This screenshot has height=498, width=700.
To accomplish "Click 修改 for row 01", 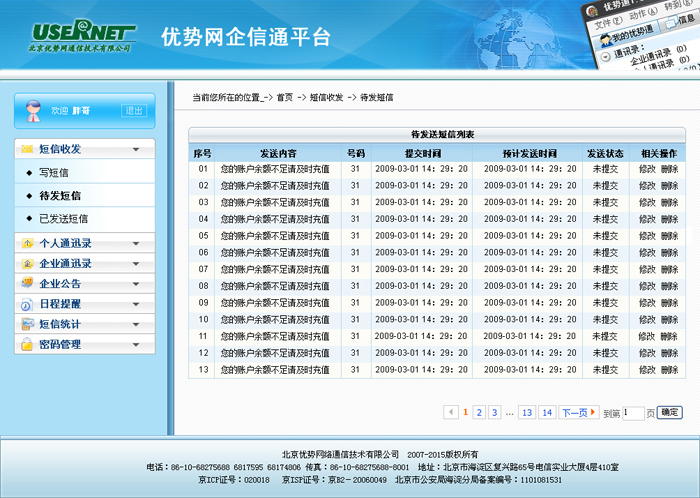I will [x=647, y=169].
